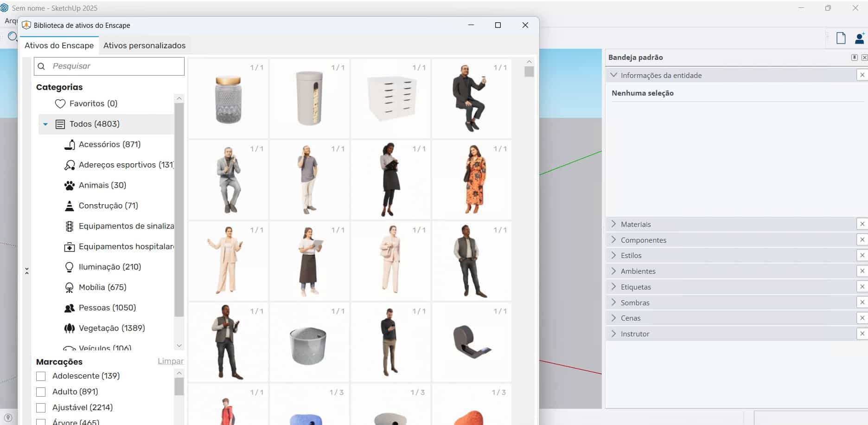Select the Vegetação leaf icon category
This screenshot has height=425, width=868.
[104, 328]
